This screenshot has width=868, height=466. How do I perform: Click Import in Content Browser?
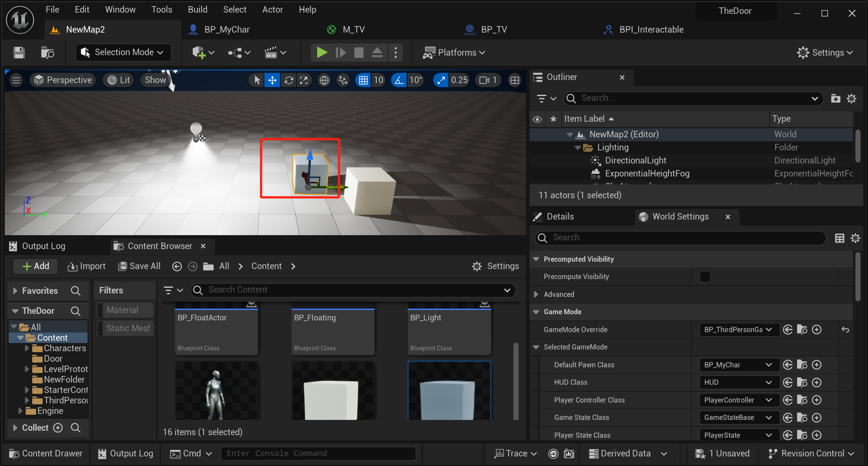point(86,266)
